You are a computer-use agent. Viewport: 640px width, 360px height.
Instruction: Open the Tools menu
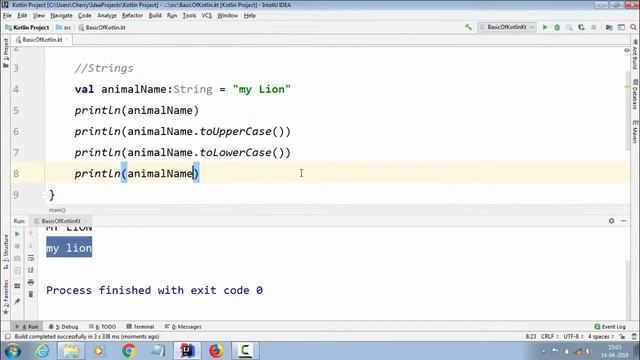point(189,16)
